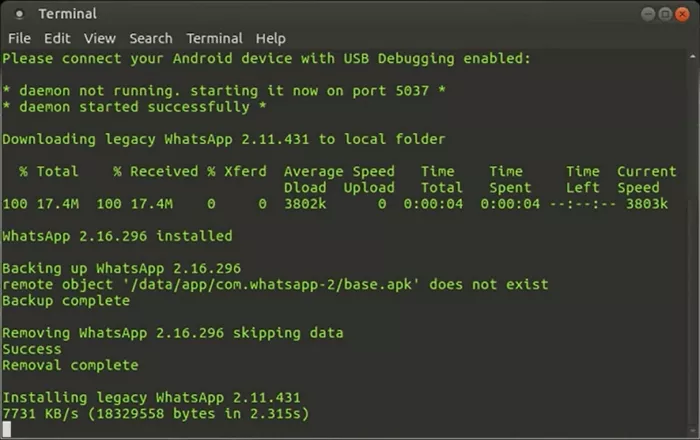This screenshot has height=440, width=700.
Task: Click the 'Removal complete' output line
Action: (x=70, y=365)
